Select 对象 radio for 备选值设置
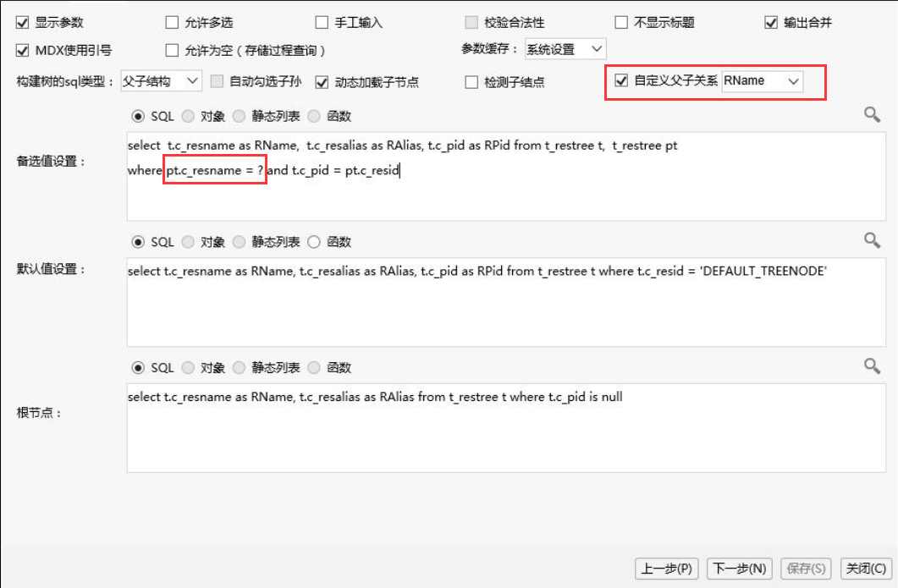Image resolution: width=898 pixels, height=588 pixels. (x=189, y=116)
